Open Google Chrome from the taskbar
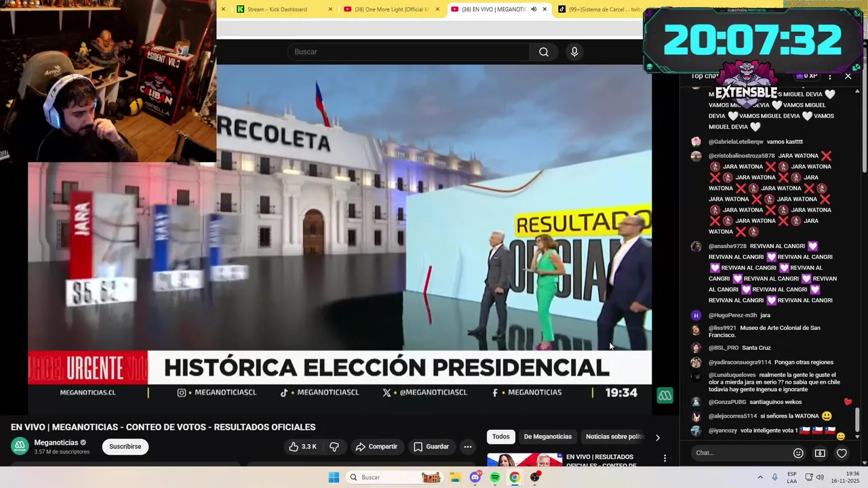Image resolution: width=868 pixels, height=488 pixels. [515, 477]
